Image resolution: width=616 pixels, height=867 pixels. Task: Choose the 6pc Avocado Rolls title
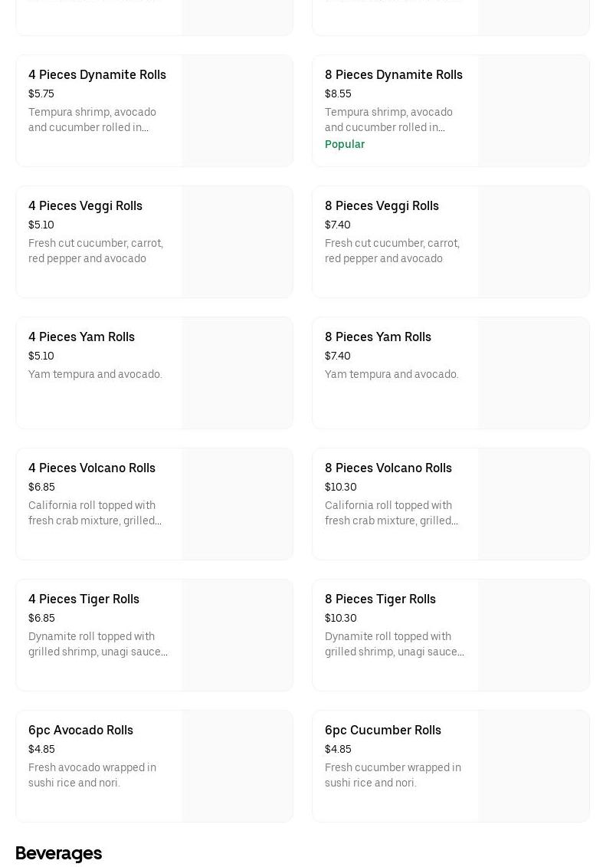tap(80, 731)
